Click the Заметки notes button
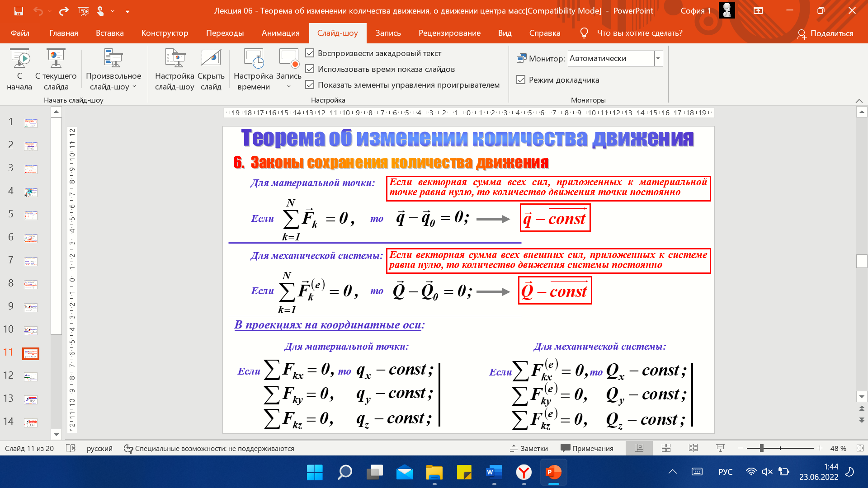Image resolution: width=868 pixels, height=488 pixels. (x=529, y=448)
